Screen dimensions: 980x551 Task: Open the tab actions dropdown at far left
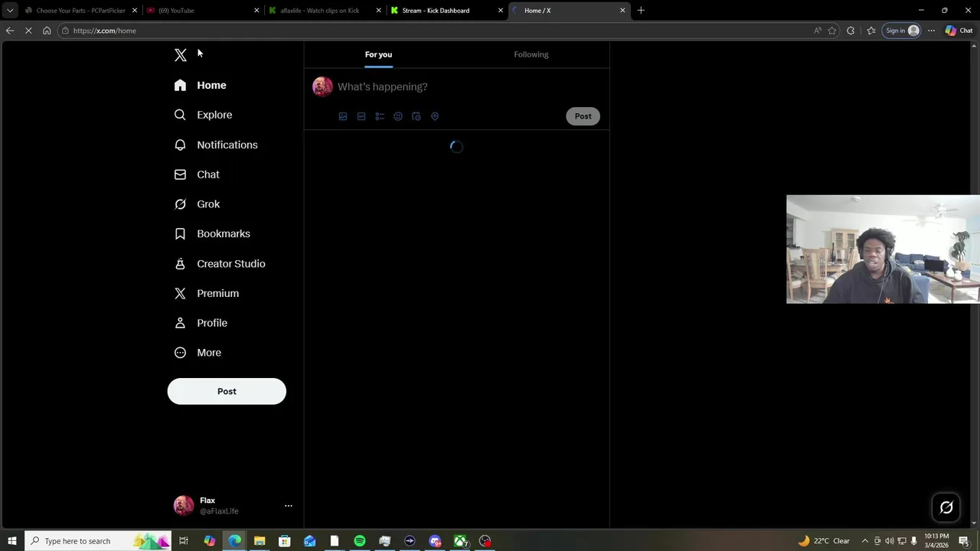[x=10, y=11]
